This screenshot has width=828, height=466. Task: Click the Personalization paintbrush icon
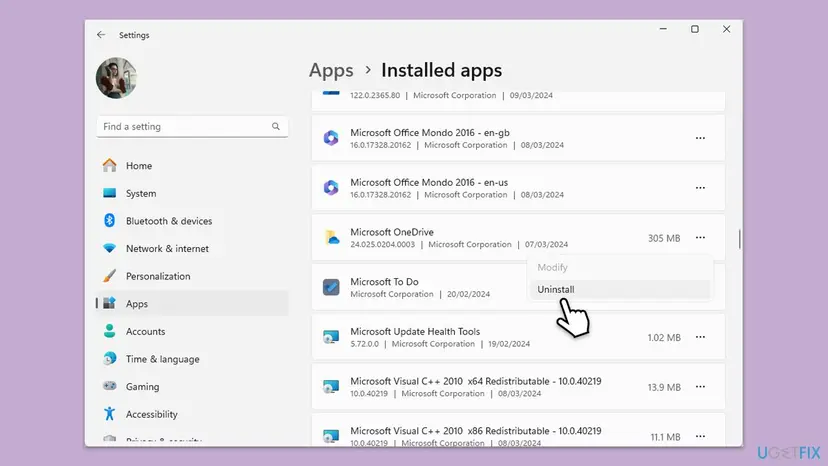[109, 276]
